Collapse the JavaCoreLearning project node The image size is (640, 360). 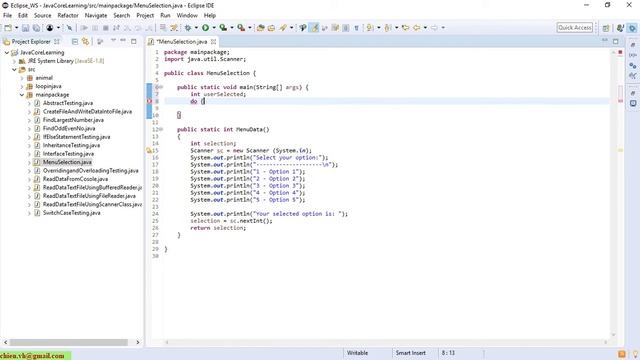pyautogui.click(x=7, y=53)
